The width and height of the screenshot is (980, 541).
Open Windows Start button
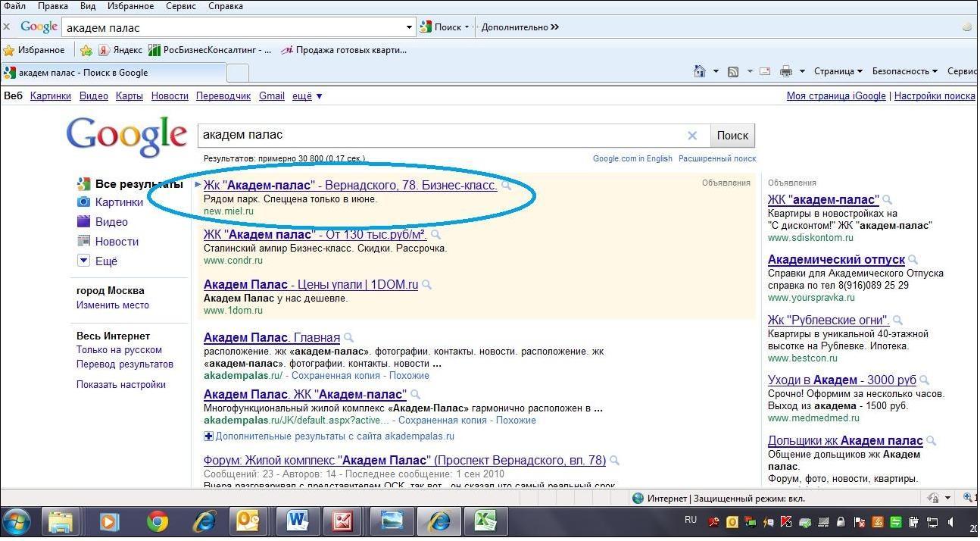click(17, 522)
